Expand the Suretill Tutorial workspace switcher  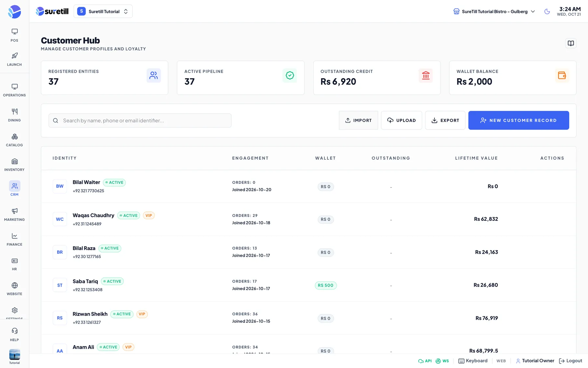pos(103,11)
